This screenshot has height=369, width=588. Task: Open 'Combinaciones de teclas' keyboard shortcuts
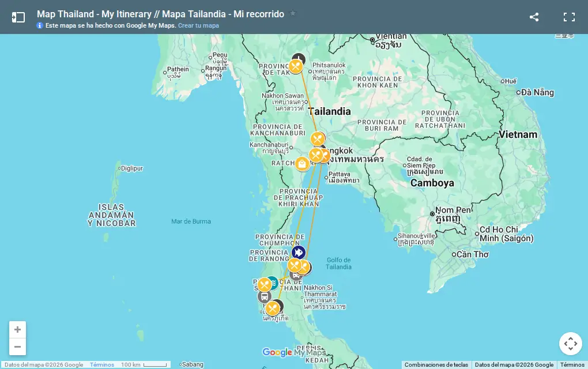click(x=436, y=364)
